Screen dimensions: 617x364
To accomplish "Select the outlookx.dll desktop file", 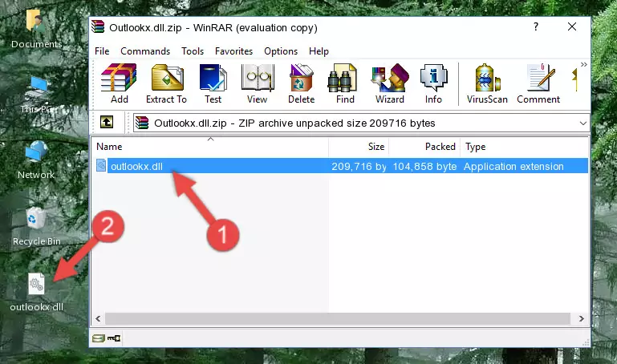I will (36, 292).
